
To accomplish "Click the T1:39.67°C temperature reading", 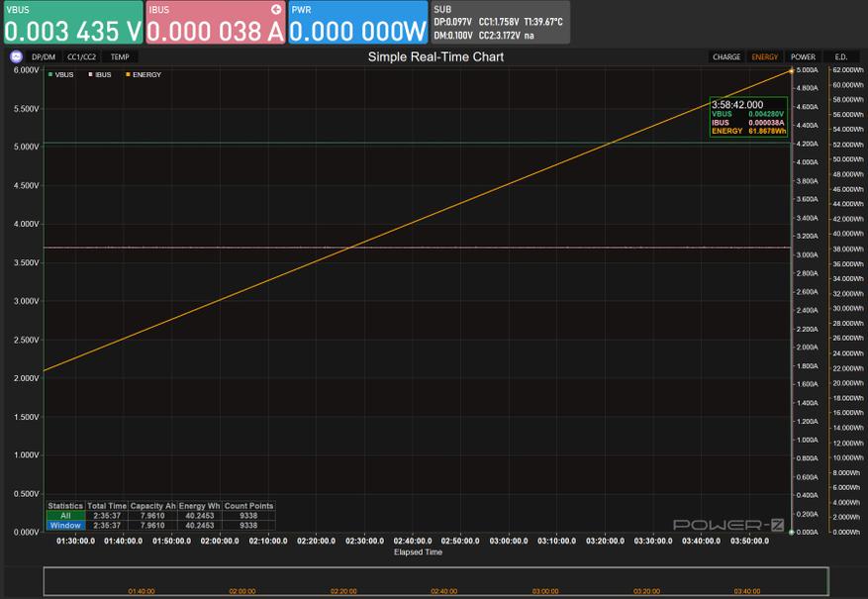I will 543,22.
